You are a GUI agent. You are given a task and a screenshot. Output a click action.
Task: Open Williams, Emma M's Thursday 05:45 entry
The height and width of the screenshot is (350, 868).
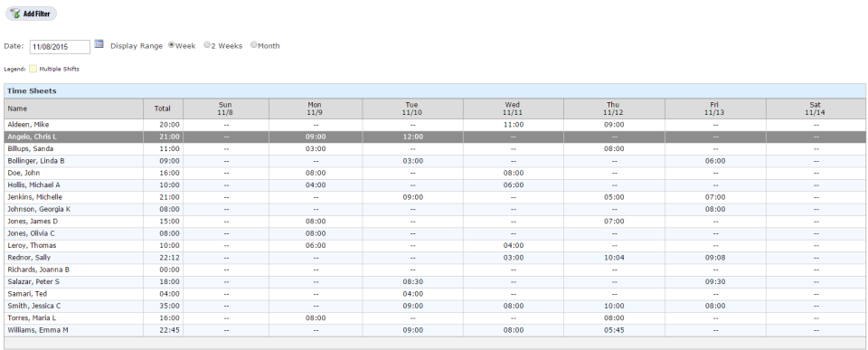point(614,330)
